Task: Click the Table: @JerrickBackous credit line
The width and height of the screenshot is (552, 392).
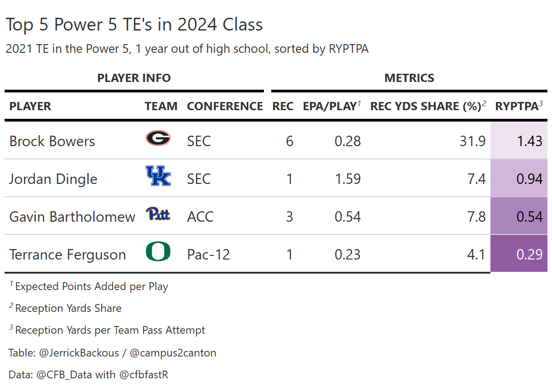Action: click(x=112, y=353)
